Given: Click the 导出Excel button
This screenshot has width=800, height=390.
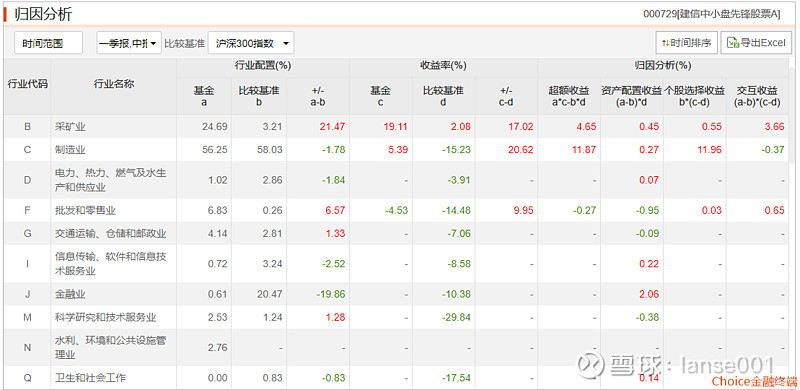Looking at the screenshot, I should (x=756, y=43).
